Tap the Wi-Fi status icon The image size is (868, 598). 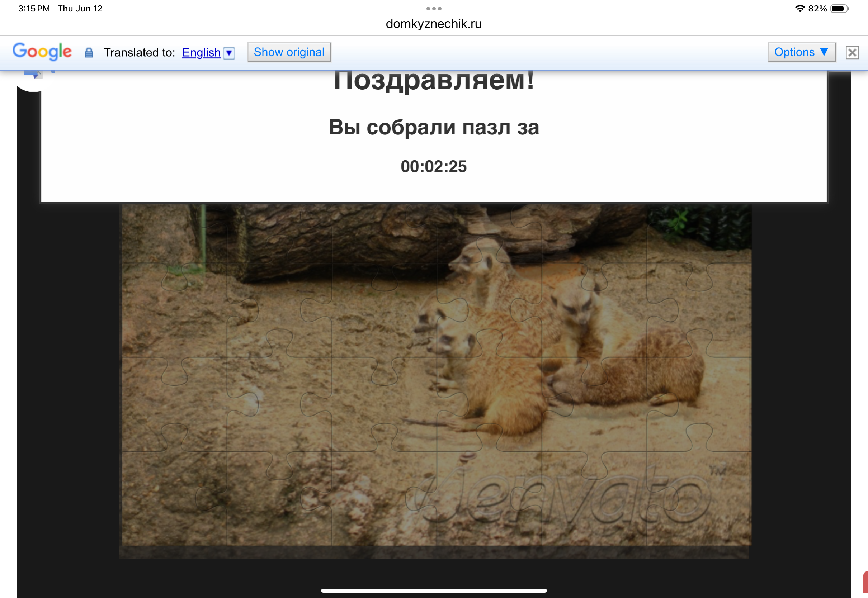(800, 9)
